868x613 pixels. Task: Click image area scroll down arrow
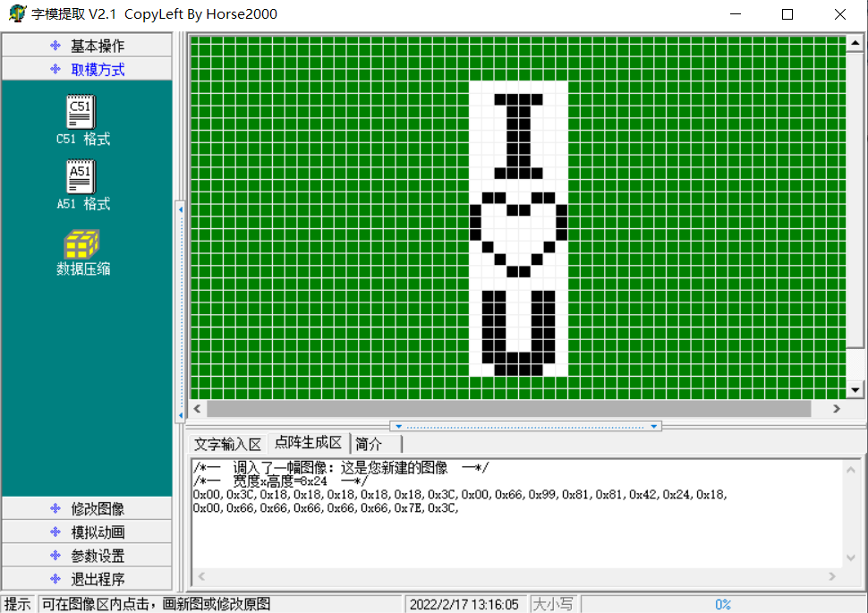(x=855, y=390)
